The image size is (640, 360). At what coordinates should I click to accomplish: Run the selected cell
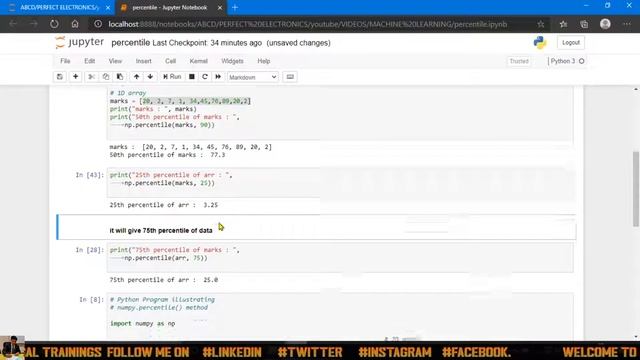point(172,77)
